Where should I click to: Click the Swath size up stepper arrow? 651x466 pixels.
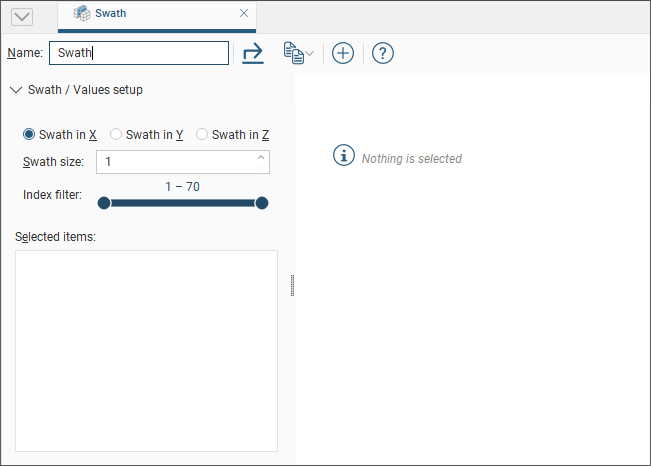(261, 157)
